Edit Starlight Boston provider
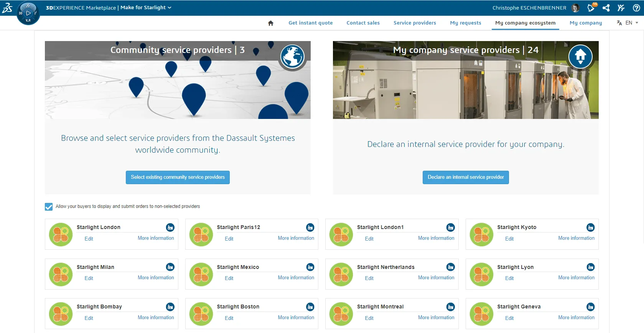The image size is (644, 333). 229,318
